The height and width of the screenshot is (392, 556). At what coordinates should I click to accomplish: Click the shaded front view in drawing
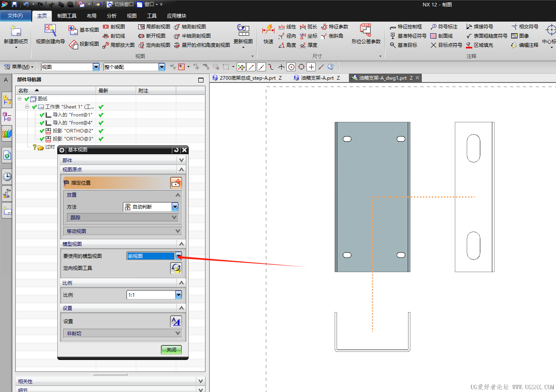pyautogui.click(x=373, y=197)
